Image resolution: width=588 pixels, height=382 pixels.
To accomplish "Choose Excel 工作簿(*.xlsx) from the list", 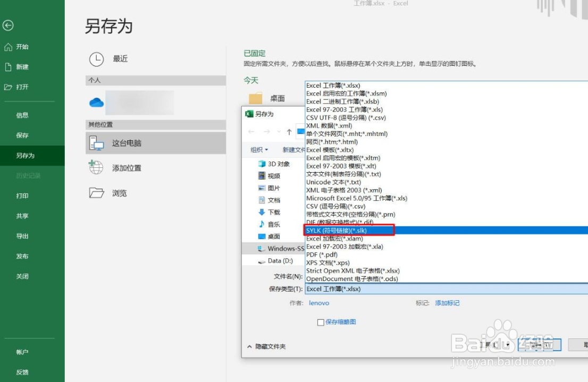I will (x=333, y=86).
